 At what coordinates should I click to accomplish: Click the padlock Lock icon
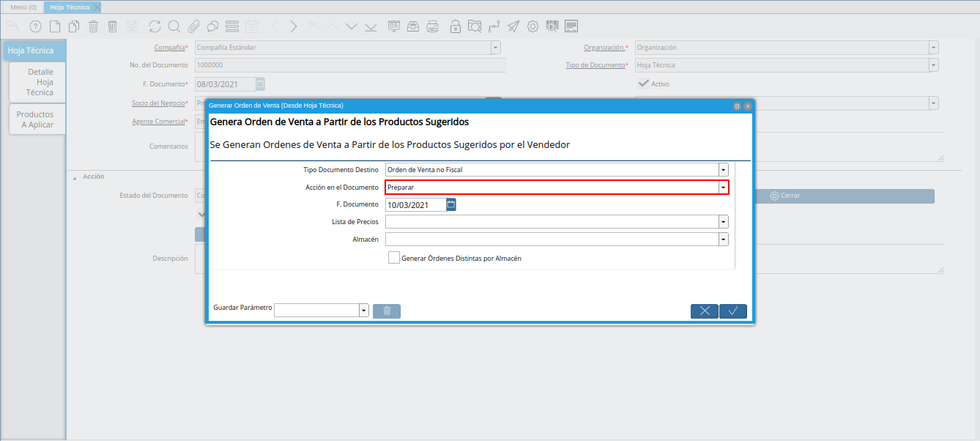(456, 27)
